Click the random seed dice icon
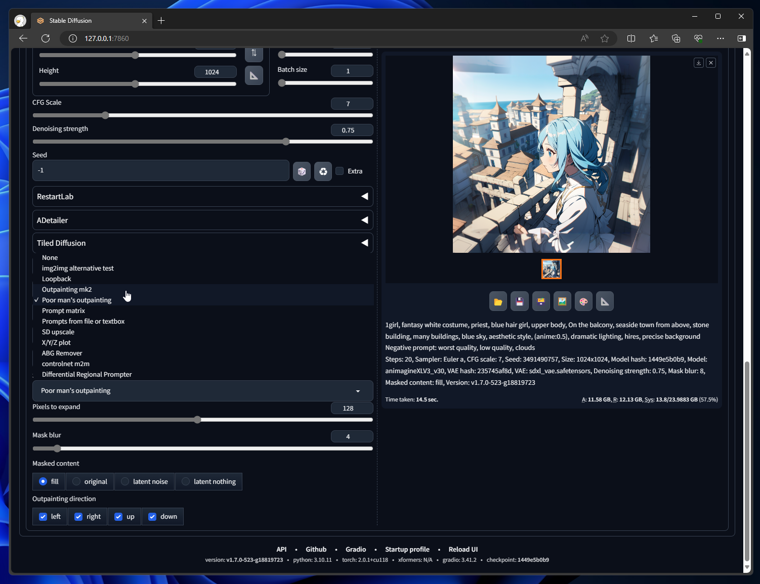The image size is (760, 584). [301, 171]
